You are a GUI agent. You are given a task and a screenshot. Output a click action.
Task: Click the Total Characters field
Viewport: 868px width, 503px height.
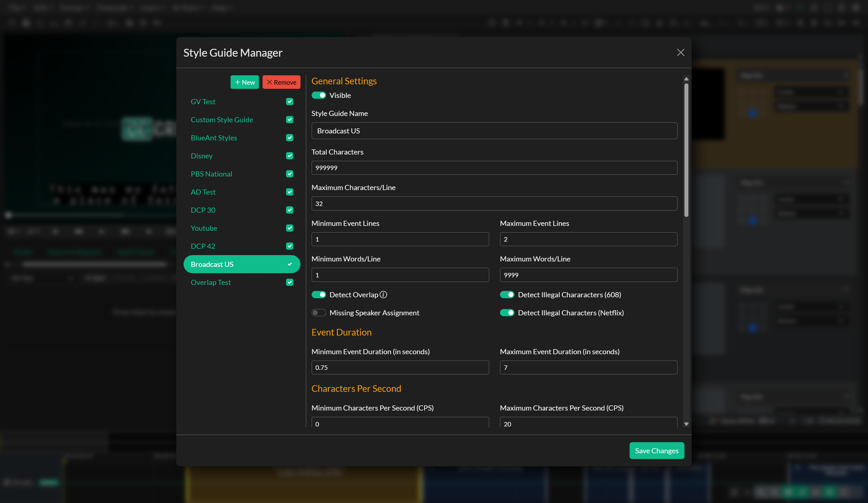(494, 168)
